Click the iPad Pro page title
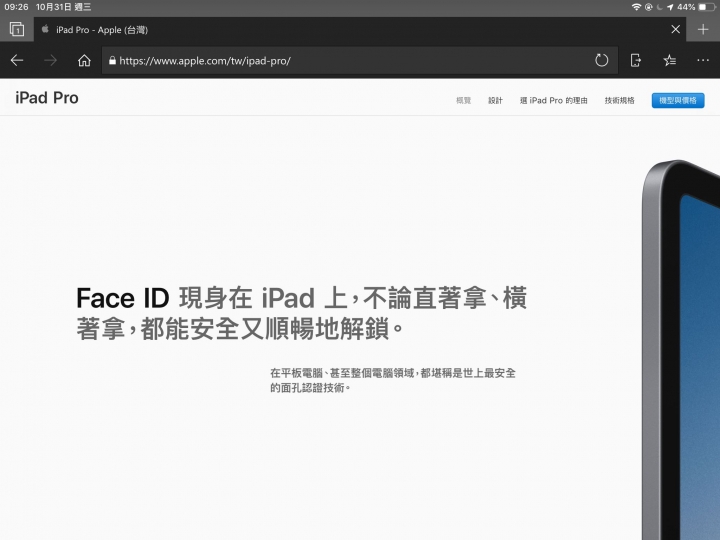Viewport: 720px width, 540px height. point(47,98)
